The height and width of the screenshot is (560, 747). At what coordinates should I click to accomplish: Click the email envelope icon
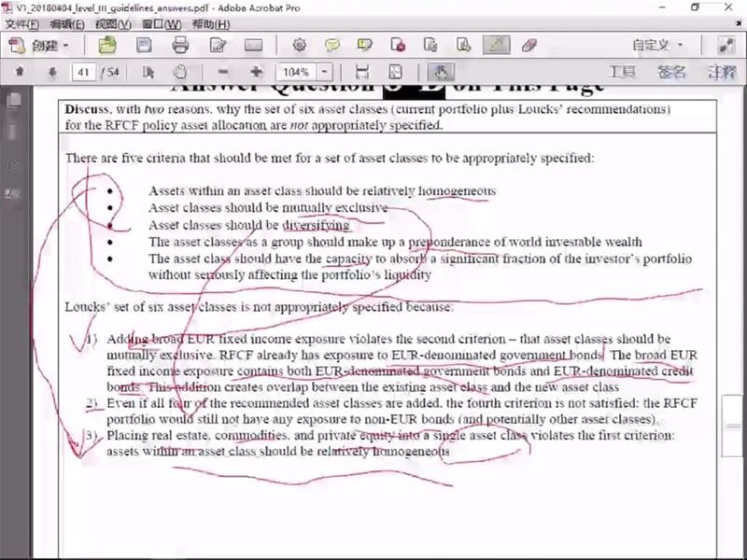pos(253,45)
